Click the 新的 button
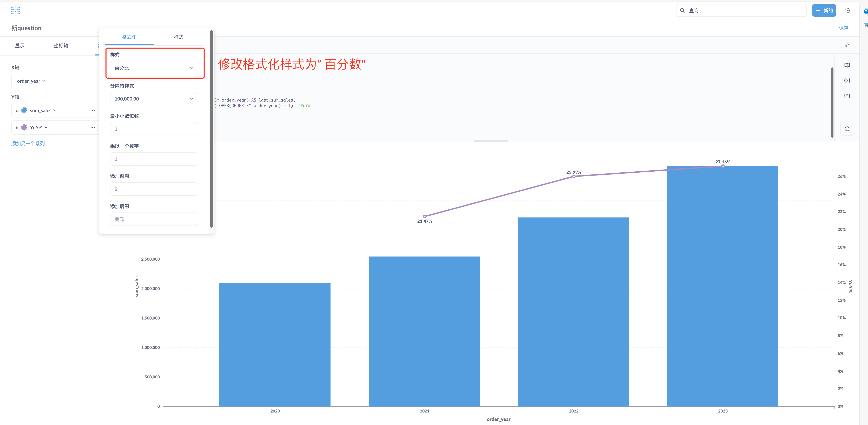The width and height of the screenshot is (868, 425). [x=824, y=10]
